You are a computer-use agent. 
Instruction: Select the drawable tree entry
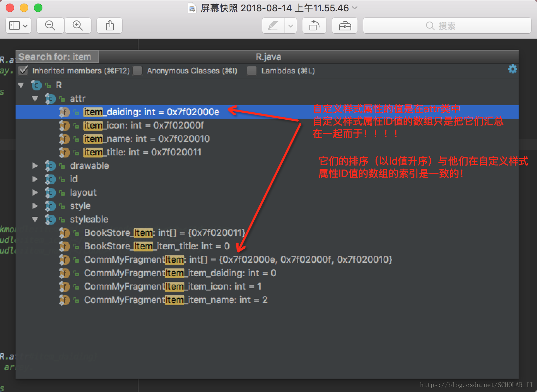pos(89,166)
